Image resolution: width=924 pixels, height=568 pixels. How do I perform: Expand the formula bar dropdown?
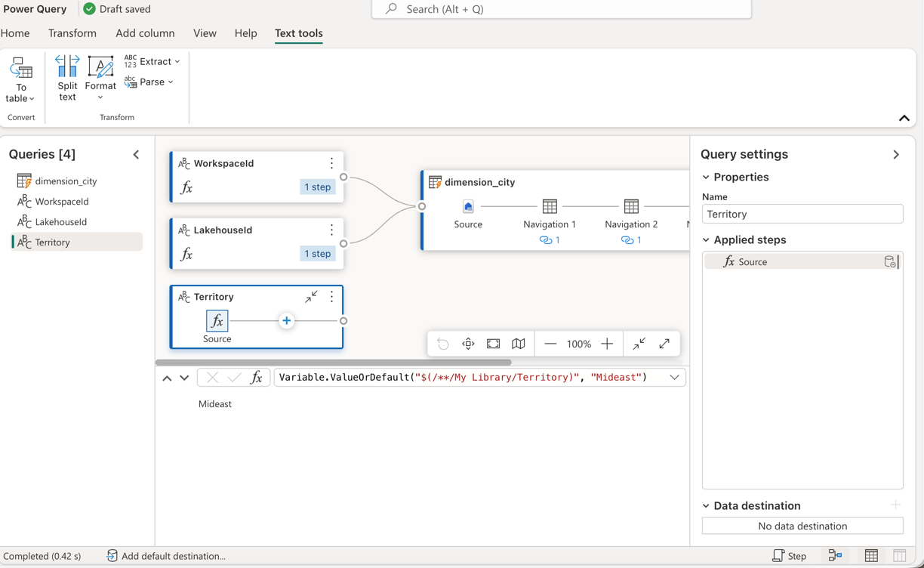pos(674,377)
